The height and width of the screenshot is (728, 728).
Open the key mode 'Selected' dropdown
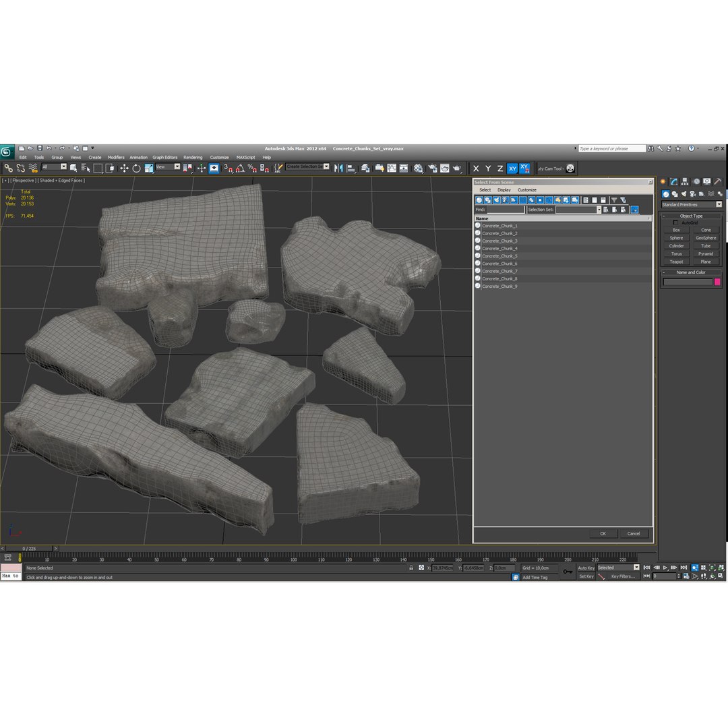618,568
